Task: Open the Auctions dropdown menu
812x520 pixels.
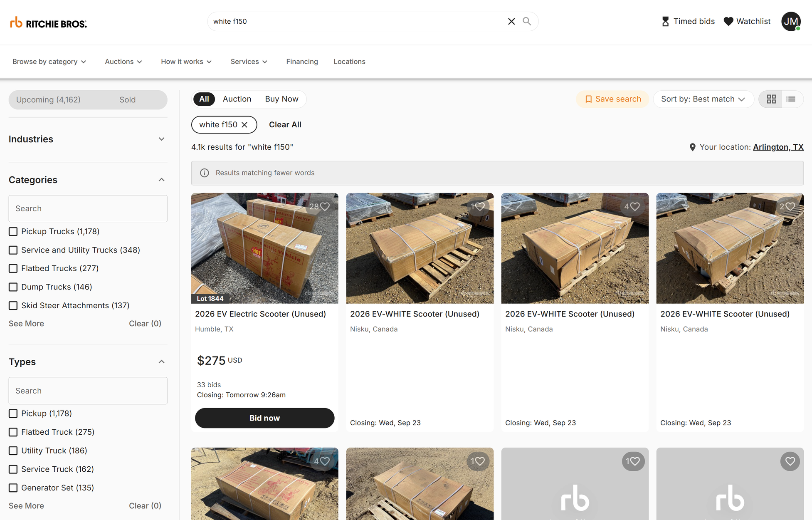Action: [123, 62]
